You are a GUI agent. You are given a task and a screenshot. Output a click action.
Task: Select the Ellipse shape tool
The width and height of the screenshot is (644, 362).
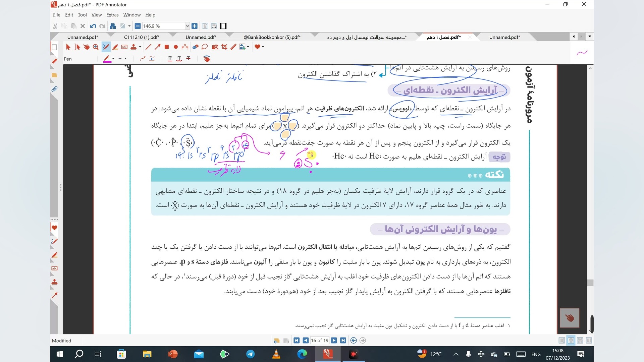[x=175, y=47]
